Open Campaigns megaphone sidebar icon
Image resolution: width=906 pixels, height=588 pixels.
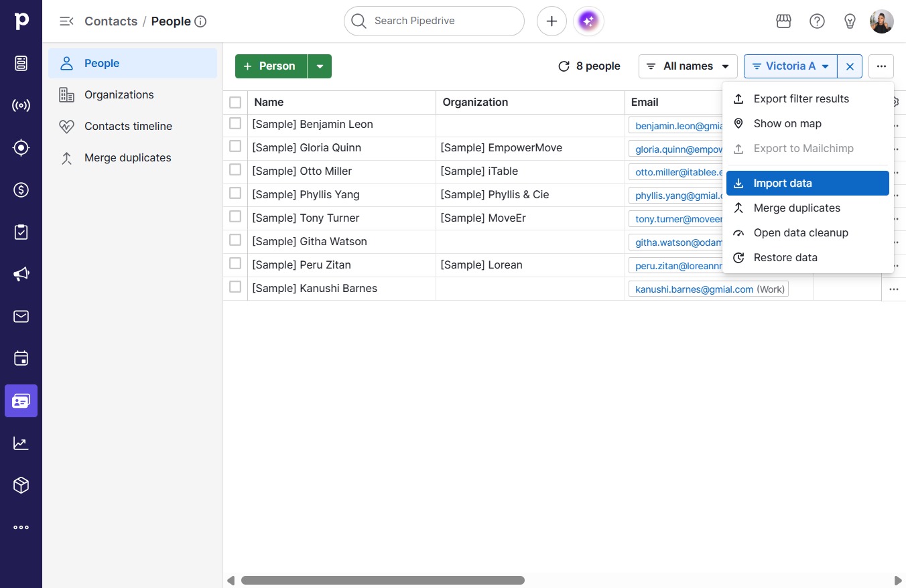coord(21,274)
